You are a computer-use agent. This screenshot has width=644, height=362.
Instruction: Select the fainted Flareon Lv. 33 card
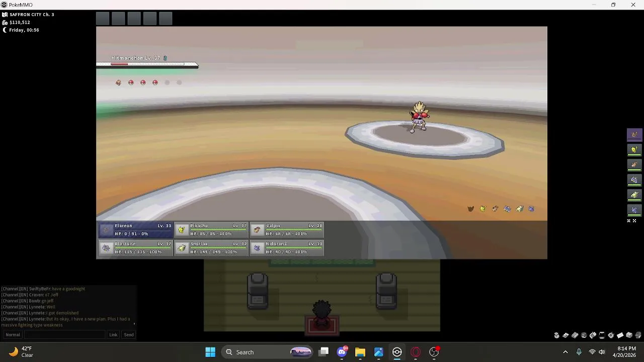(x=136, y=230)
